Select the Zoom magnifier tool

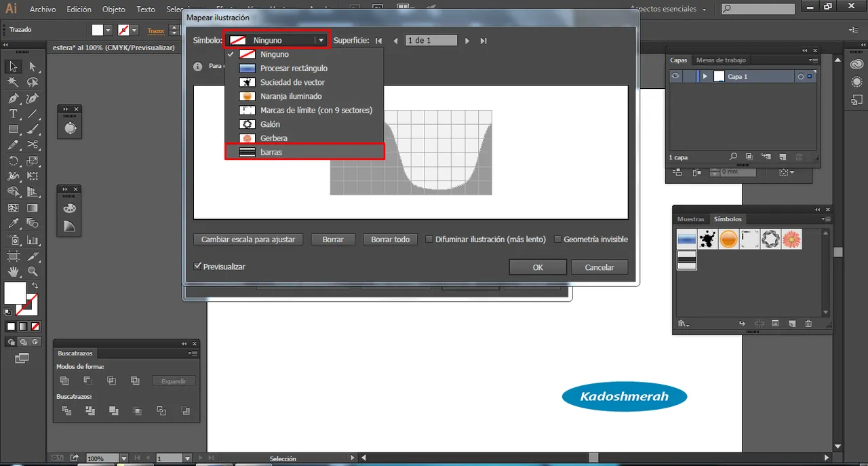click(x=32, y=271)
